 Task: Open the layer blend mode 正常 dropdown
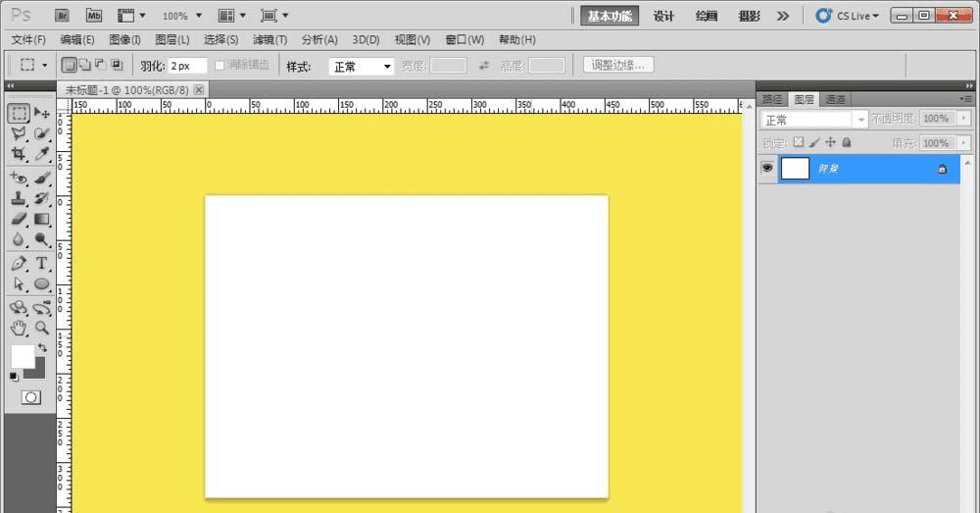point(813,120)
